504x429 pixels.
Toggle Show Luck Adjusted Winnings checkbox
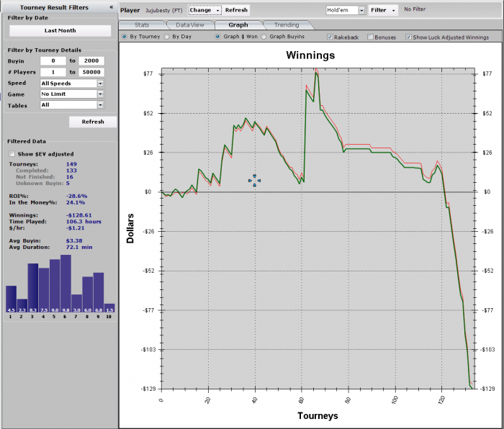(x=408, y=37)
